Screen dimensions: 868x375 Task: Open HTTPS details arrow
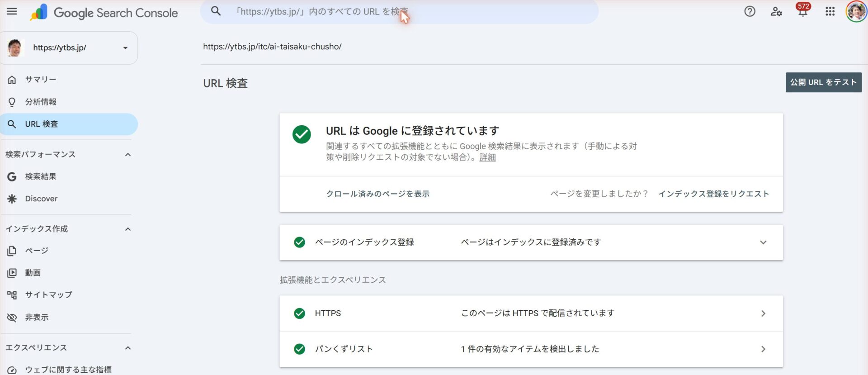click(x=763, y=313)
